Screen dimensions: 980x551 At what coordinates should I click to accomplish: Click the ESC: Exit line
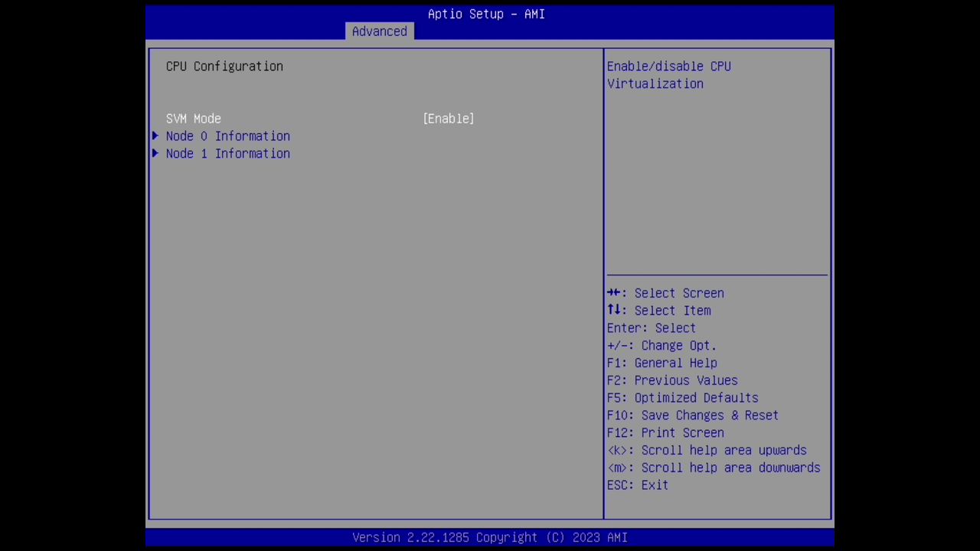(638, 485)
